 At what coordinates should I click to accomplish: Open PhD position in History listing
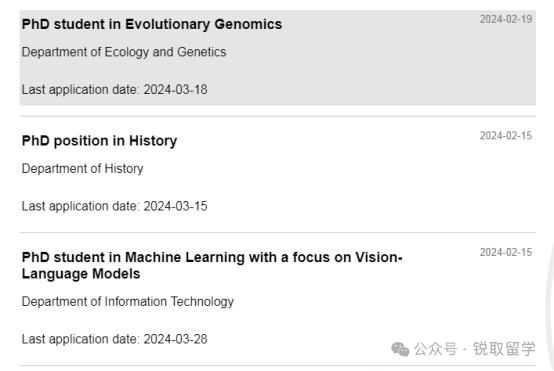coord(99,141)
